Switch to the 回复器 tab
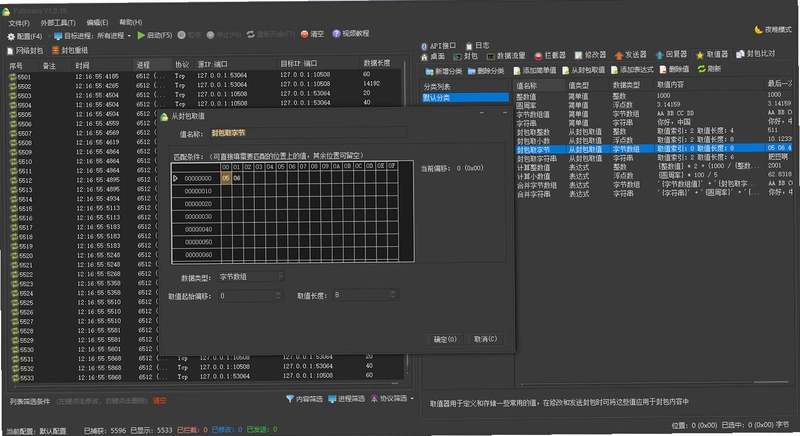The image size is (800, 436). click(671, 54)
